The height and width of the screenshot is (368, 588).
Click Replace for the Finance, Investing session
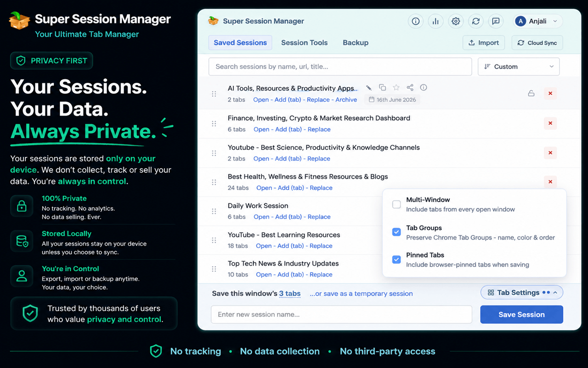(319, 129)
